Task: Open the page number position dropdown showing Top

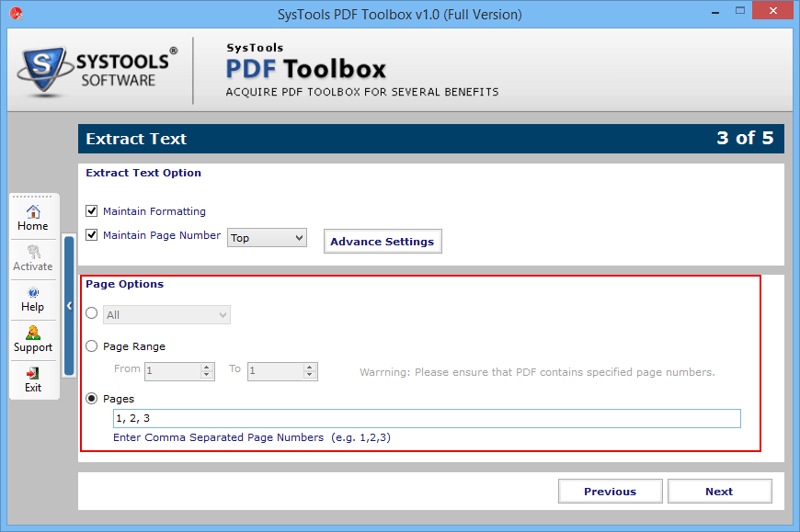Action: 267,238
